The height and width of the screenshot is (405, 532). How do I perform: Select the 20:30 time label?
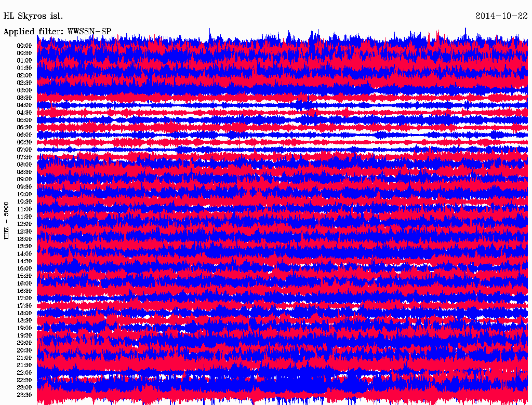(24, 350)
